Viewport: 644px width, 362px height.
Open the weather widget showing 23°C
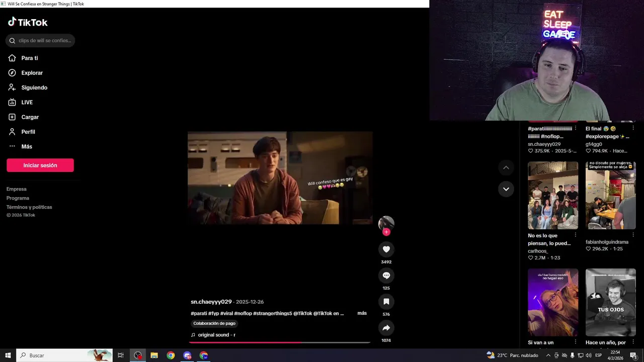tap(512, 355)
